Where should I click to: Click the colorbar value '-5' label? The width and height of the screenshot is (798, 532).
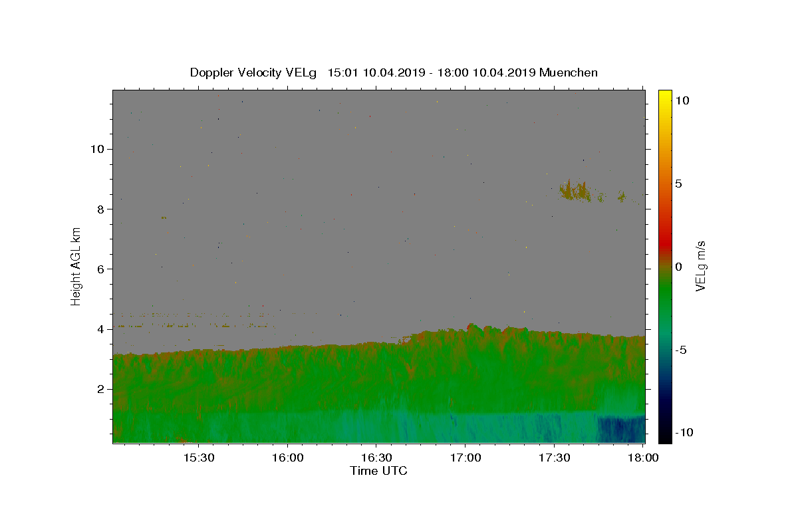pyautogui.click(x=680, y=350)
